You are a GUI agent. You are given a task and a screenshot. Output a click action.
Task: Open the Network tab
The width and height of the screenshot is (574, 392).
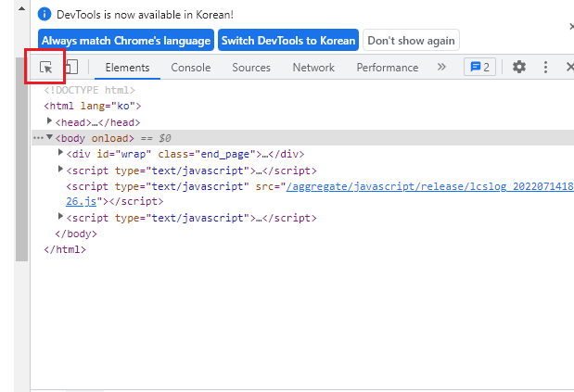coord(313,68)
